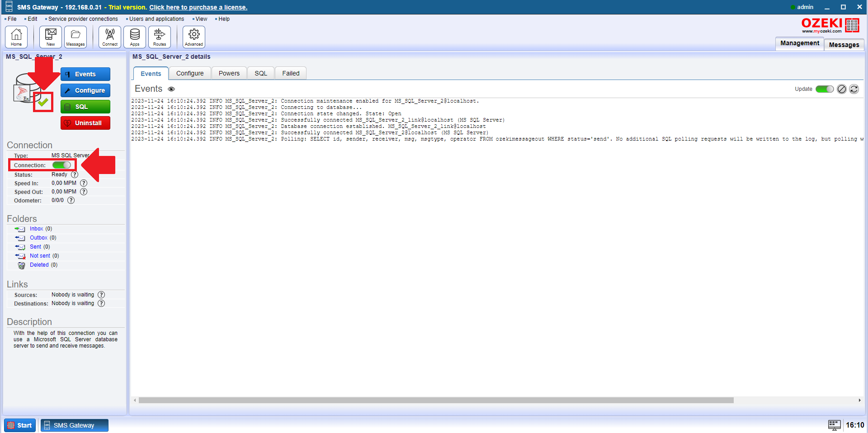Open the Advanced gear toolbar icon
The image size is (868, 433).
click(194, 37)
